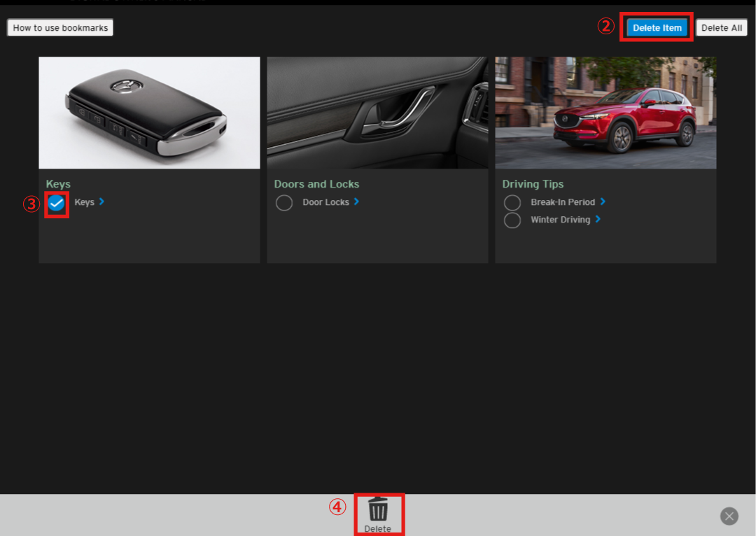Click the key fob thumbnail image
756x536 pixels.
click(x=149, y=113)
